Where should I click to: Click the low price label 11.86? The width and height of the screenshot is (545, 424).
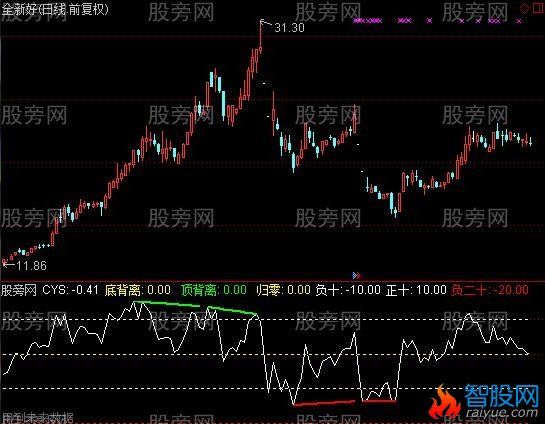coord(31,266)
